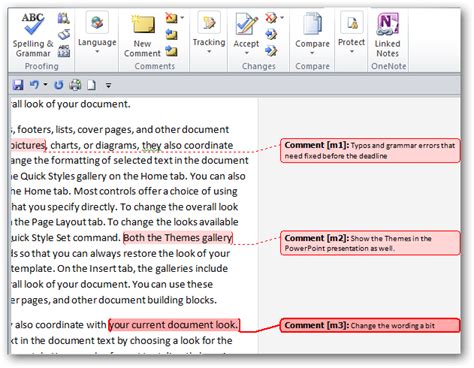Customize Quick Access Toolbar dropdown
Image resolution: width=474 pixels, height=368 pixels.
pyautogui.click(x=108, y=86)
